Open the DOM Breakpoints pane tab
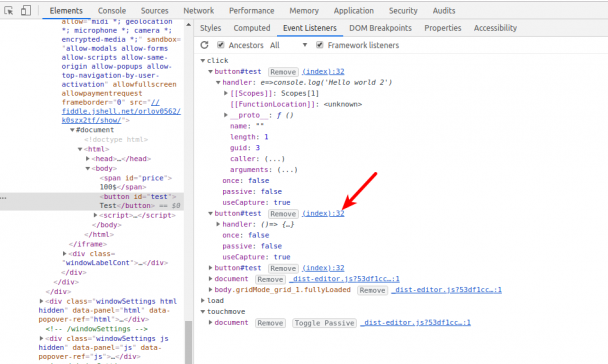The width and height of the screenshot is (608, 364). [380, 28]
